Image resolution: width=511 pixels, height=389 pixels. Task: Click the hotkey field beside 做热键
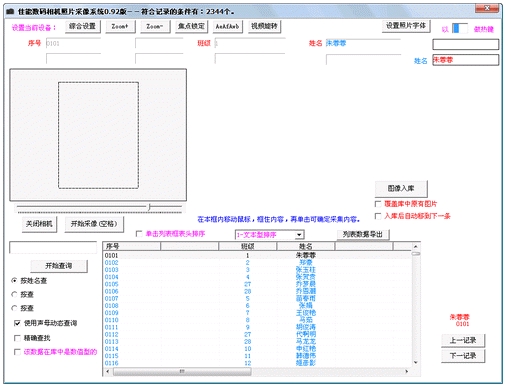460,29
